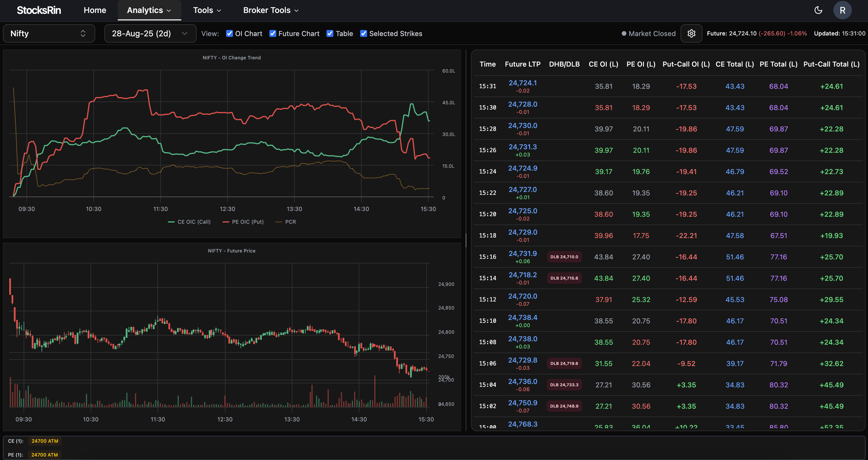868x460 pixels.
Task: Open the 28-Aug-25 (2d) expiry dropdown
Action: [x=150, y=33]
